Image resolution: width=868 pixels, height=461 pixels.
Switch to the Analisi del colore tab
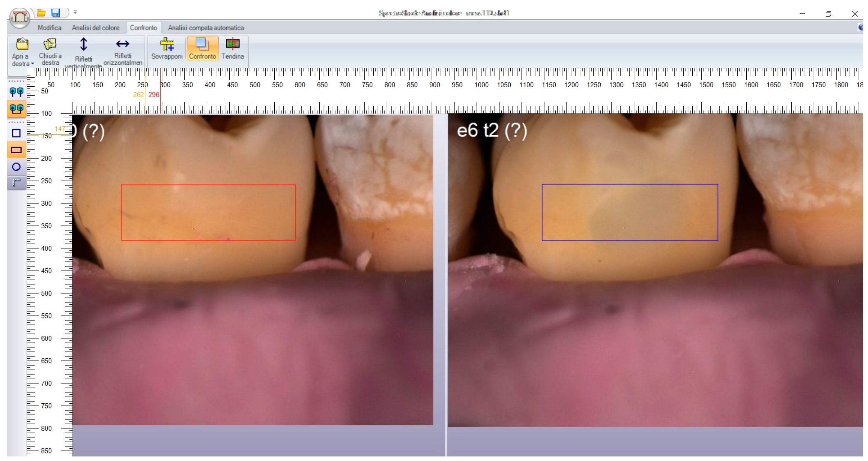(x=95, y=28)
